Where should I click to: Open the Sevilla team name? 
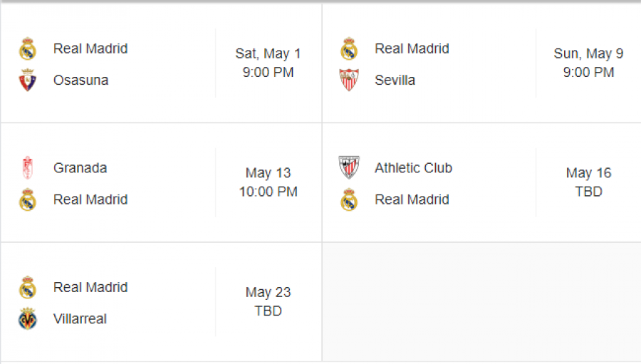coord(395,80)
